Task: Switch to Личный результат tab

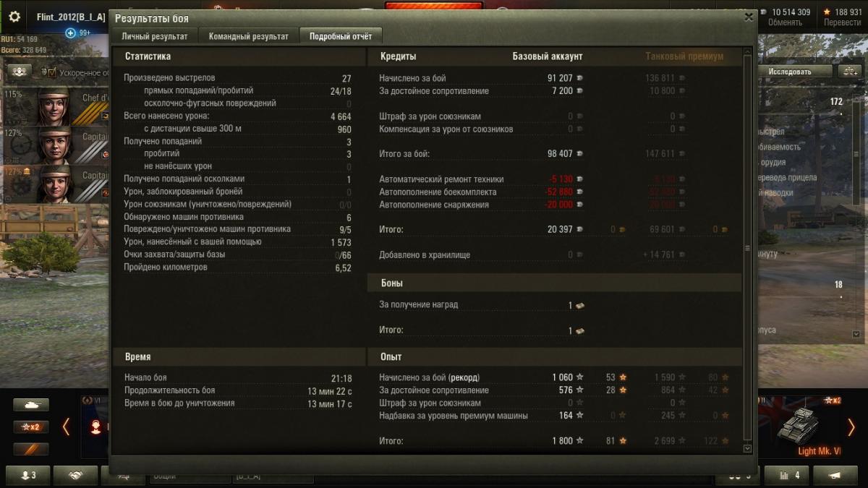Action: [x=155, y=36]
